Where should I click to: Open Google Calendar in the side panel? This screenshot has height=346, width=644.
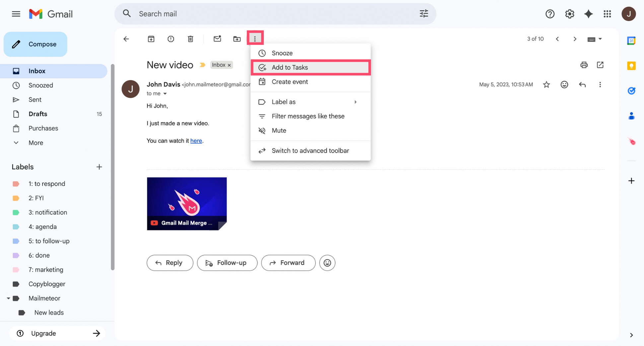coord(631,40)
